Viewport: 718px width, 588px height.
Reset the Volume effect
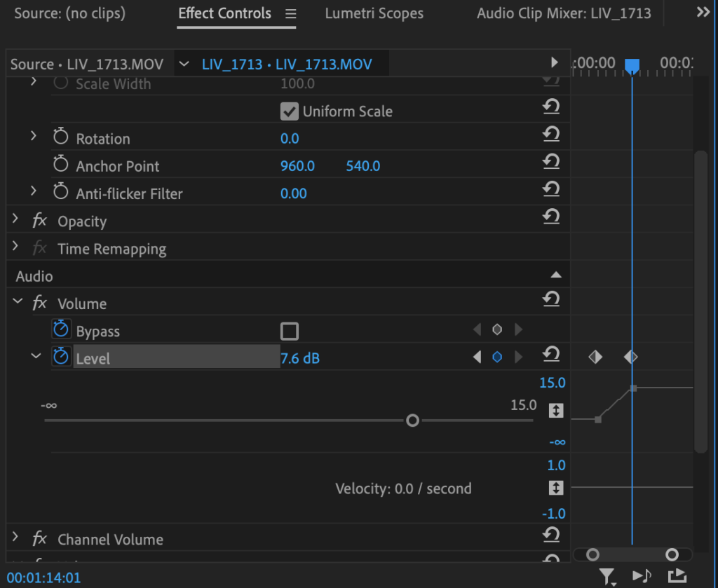552,299
